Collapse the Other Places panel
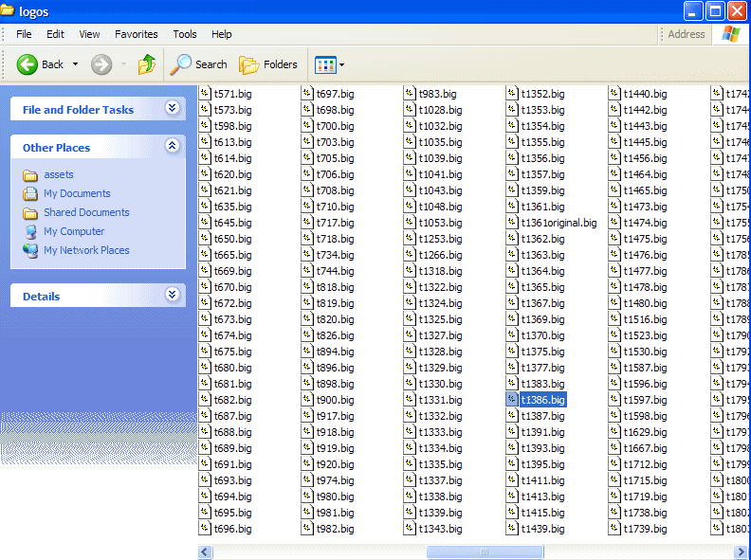This screenshot has width=751, height=560. [x=172, y=146]
